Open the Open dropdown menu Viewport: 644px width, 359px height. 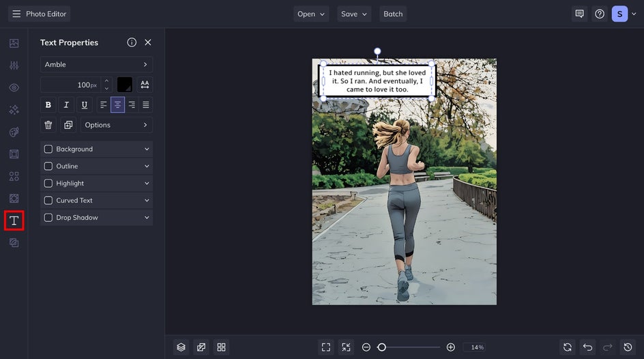tap(311, 14)
